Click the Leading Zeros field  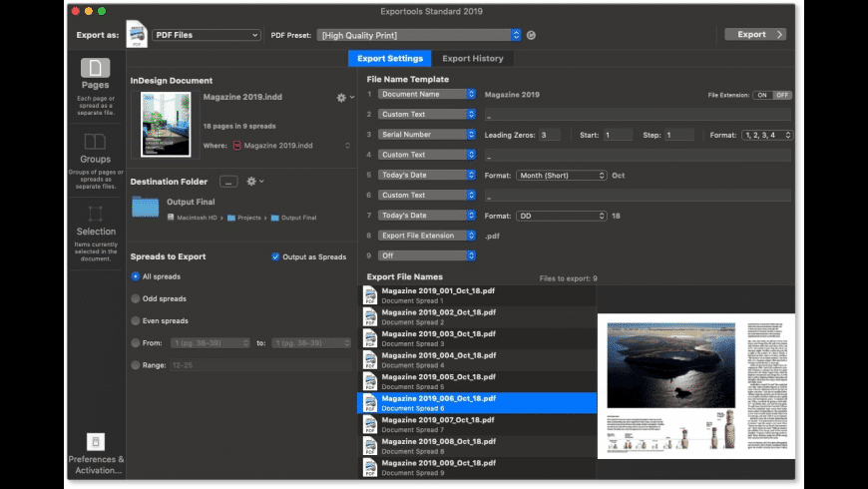tap(549, 135)
